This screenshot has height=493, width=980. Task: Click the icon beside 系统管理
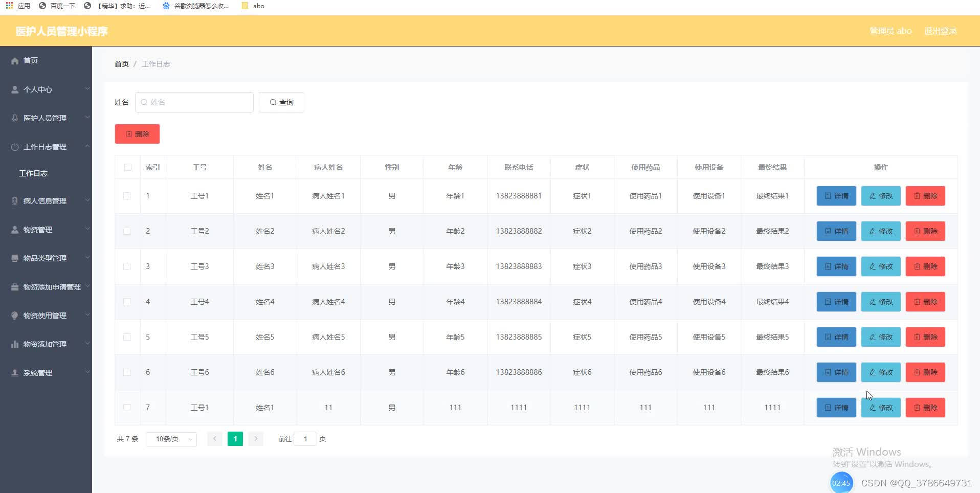pos(15,373)
